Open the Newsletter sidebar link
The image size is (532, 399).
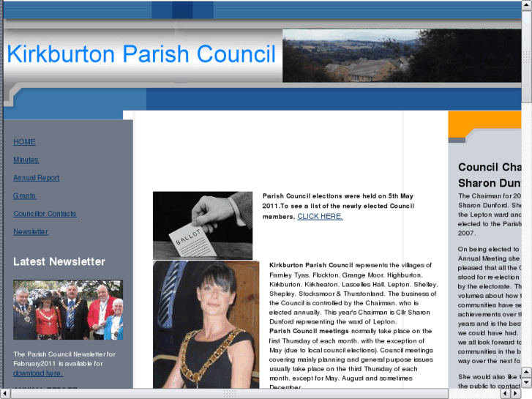[x=31, y=232]
